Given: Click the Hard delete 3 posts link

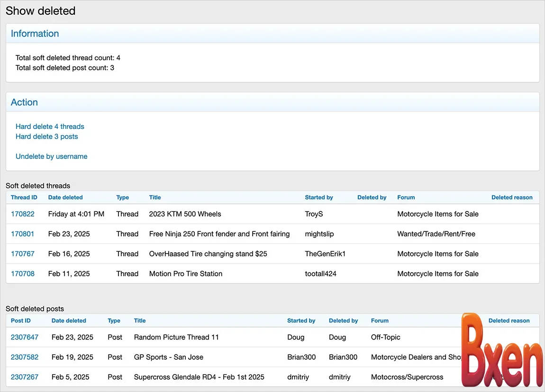Looking at the screenshot, I should 46,137.
